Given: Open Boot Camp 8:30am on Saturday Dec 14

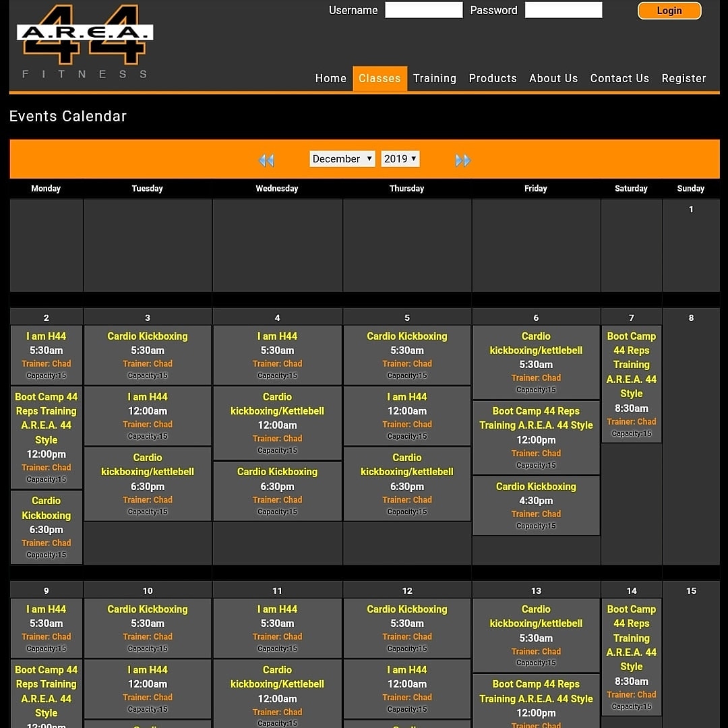Looking at the screenshot, I should [632, 657].
